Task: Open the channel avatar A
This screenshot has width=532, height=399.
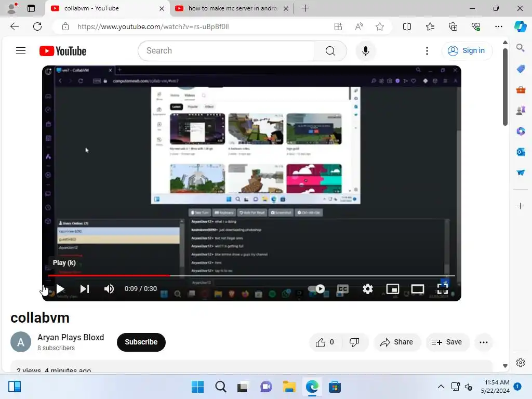Action: click(x=21, y=342)
